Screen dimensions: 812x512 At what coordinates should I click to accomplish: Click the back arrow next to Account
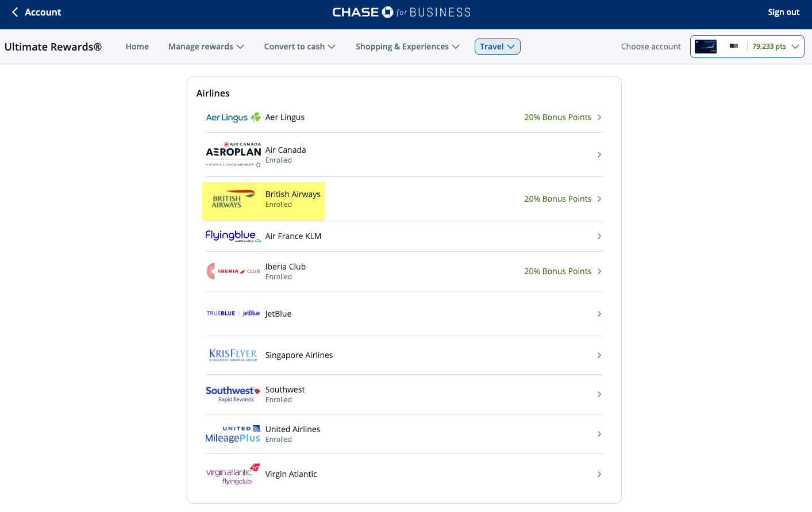click(13, 11)
